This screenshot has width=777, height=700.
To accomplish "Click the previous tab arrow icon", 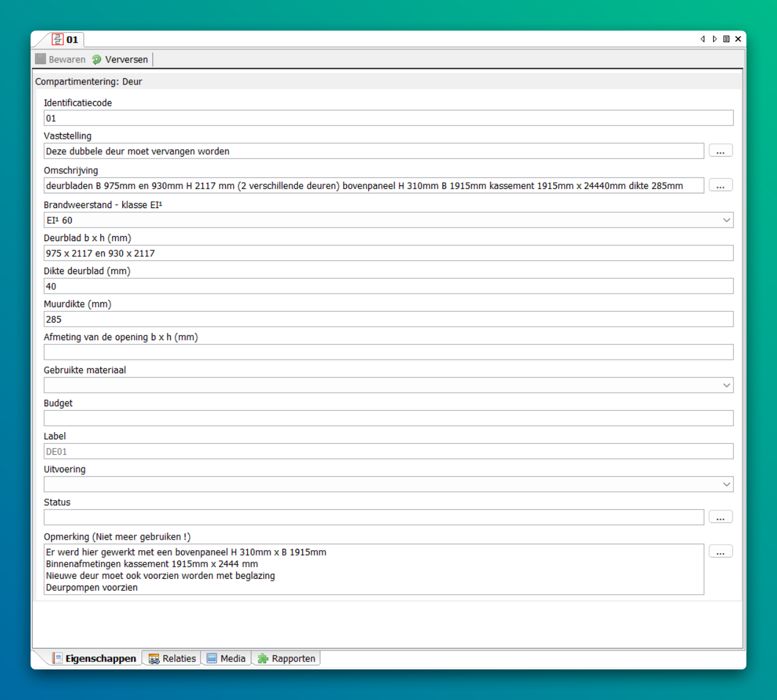I will pos(702,39).
